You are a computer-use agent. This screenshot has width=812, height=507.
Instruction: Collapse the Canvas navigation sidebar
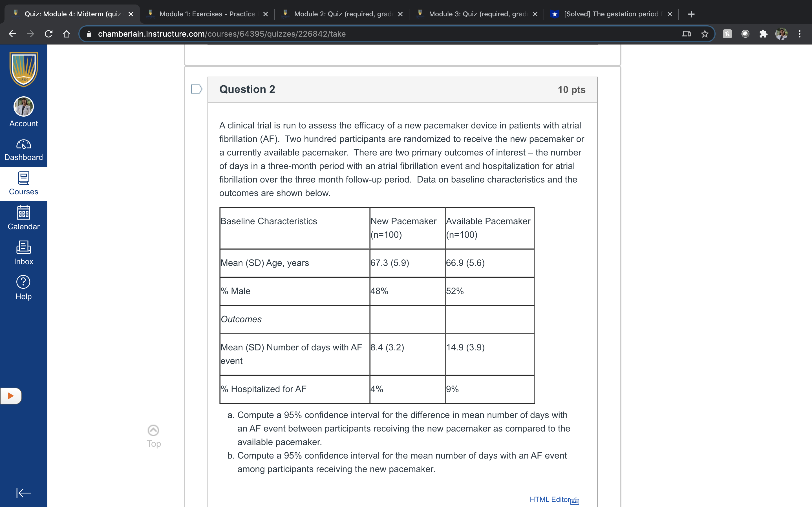click(23, 493)
